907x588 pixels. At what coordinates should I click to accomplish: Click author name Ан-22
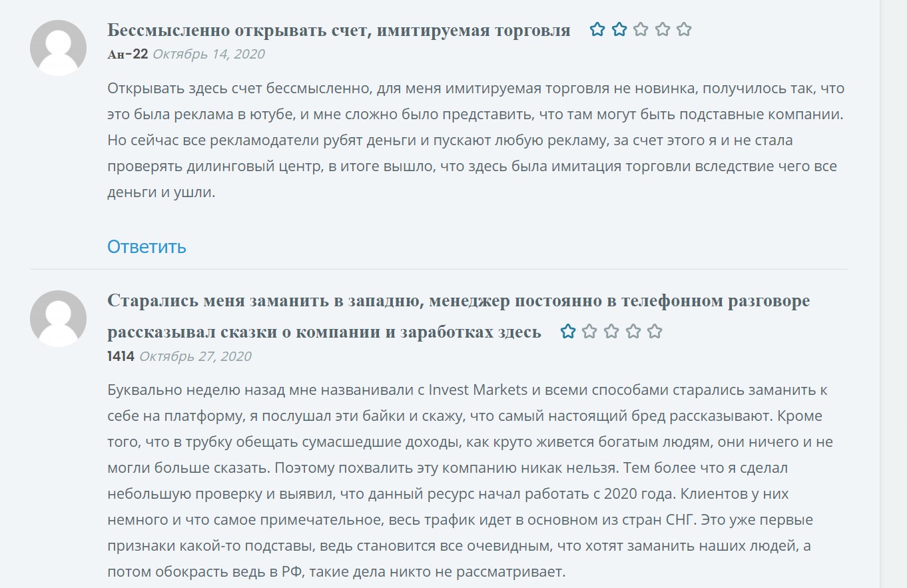tap(127, 54)
